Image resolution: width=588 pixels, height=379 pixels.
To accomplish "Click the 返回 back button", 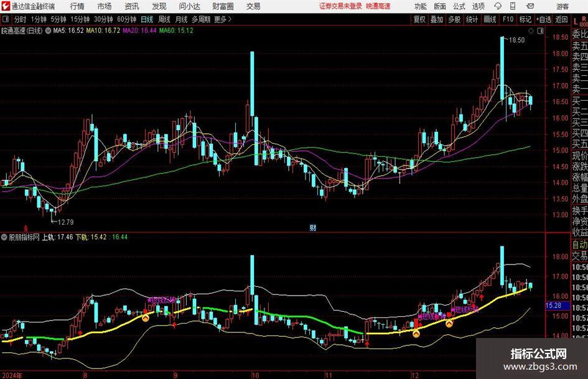I will pos(561,19).
